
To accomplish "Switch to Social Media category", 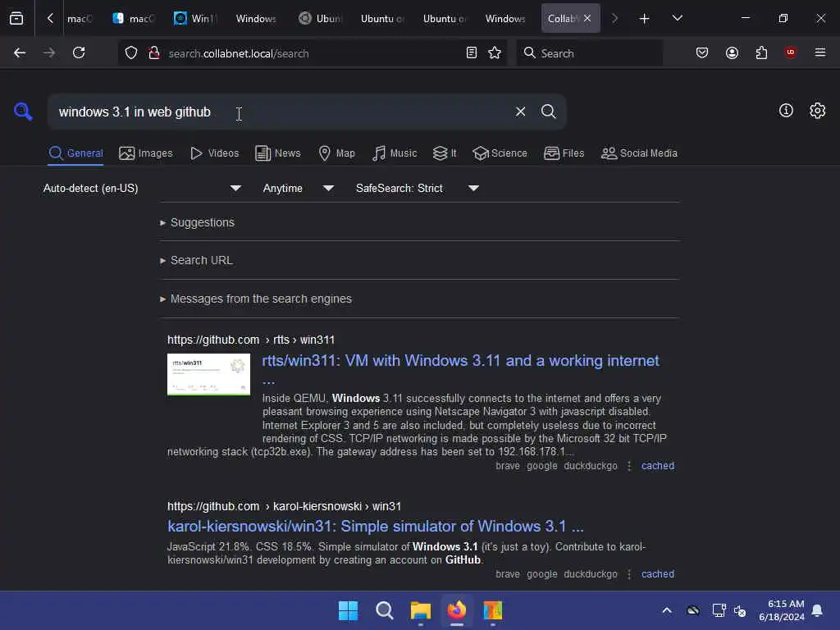I will point(639,153).
